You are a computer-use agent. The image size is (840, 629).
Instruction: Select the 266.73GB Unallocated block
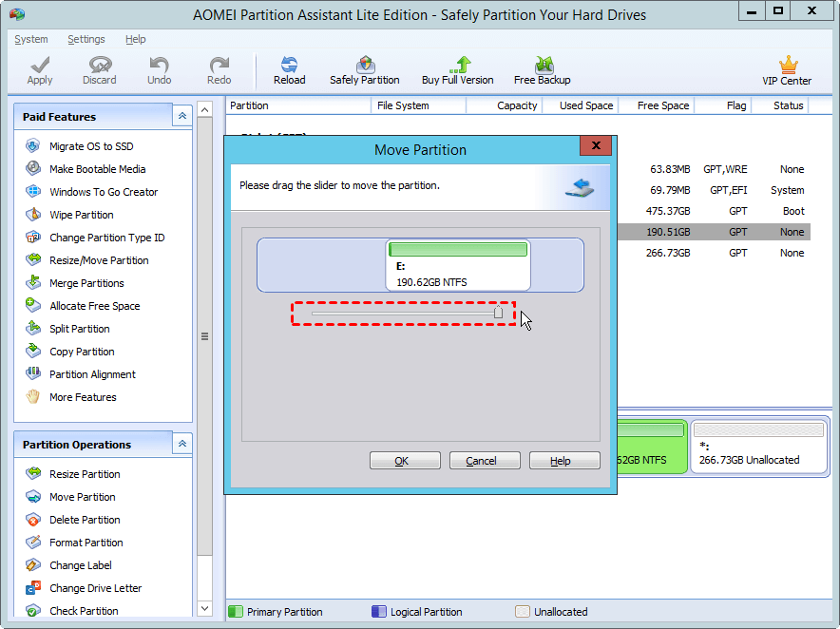tap(759, 447)
